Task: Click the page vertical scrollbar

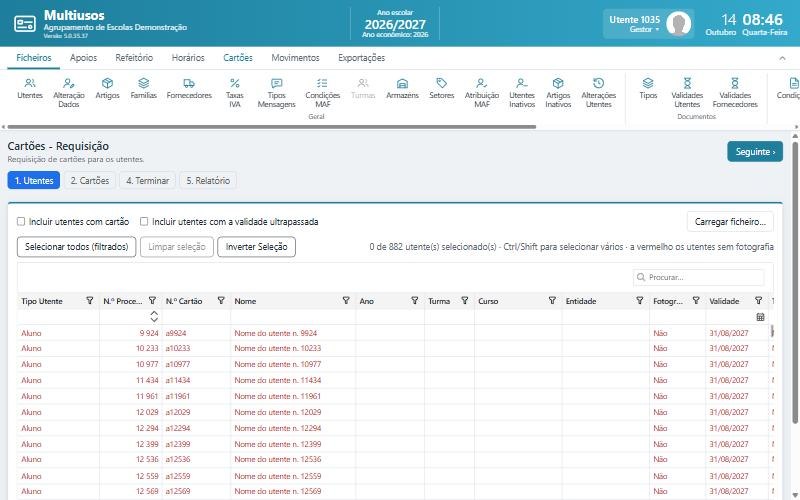Action: (x=795, y=281)
